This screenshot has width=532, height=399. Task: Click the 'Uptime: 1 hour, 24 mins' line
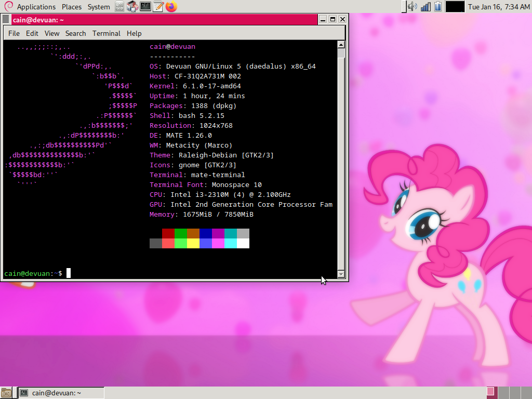pos(197,96)
